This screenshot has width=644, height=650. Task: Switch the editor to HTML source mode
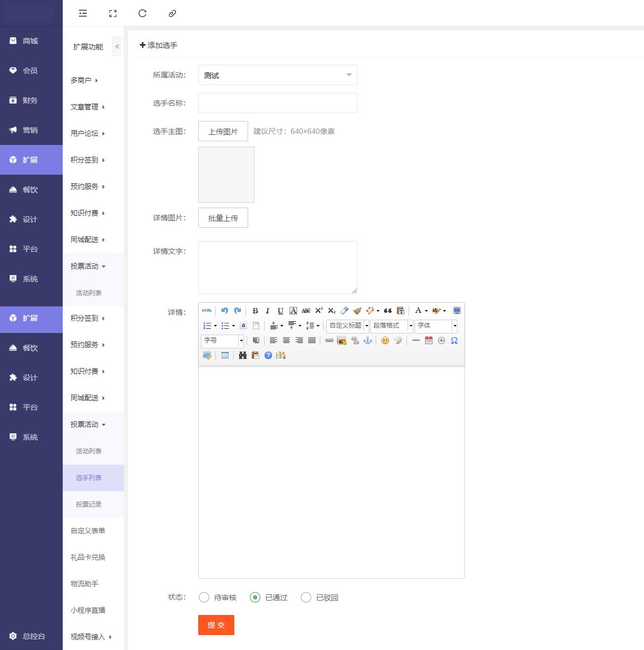pyautogui.click(x=207, y=311)
